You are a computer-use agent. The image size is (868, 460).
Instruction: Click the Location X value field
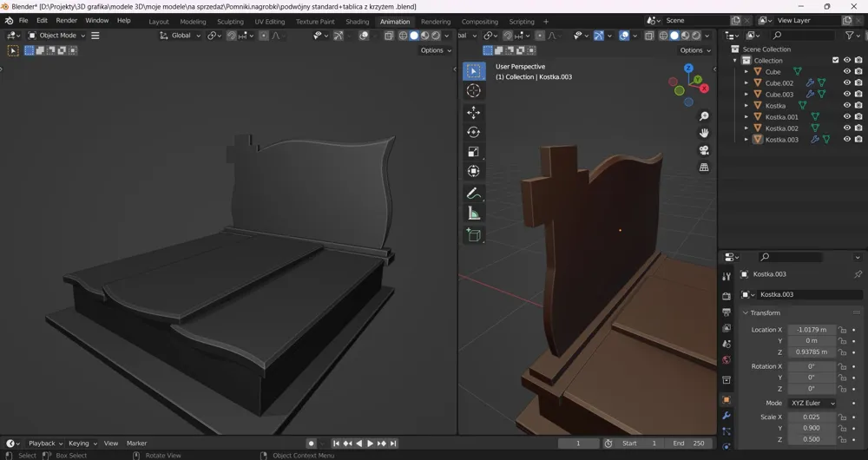(812, 329)
